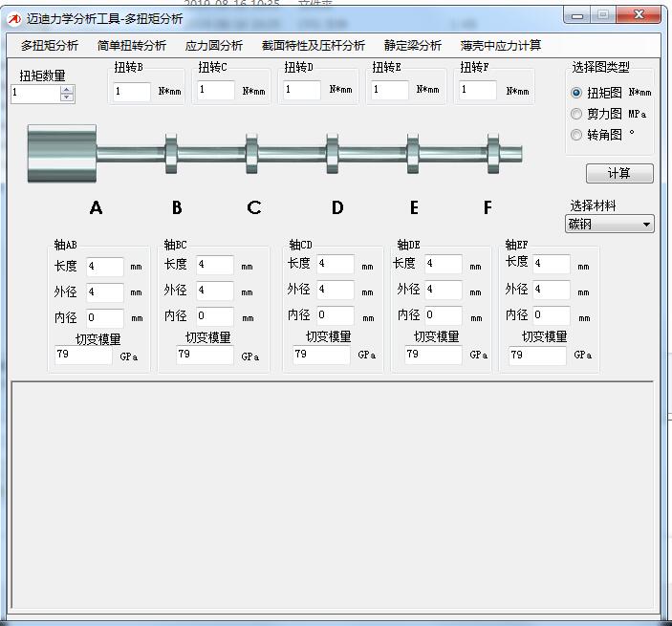Minimize the 迈迪力学分析工具 window
672x626 pixels.
[x=577, y=16]
